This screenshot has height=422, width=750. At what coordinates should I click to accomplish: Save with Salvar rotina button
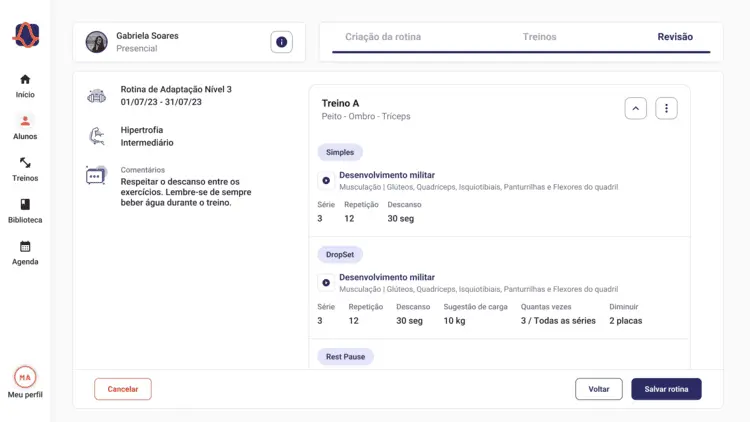click(x=666, y=389)
